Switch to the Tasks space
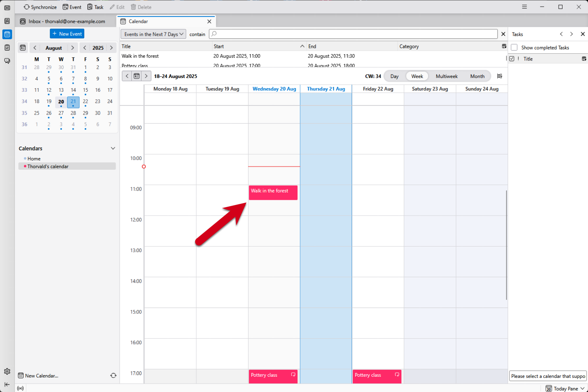Screen dimensions: 588x392 7,47
